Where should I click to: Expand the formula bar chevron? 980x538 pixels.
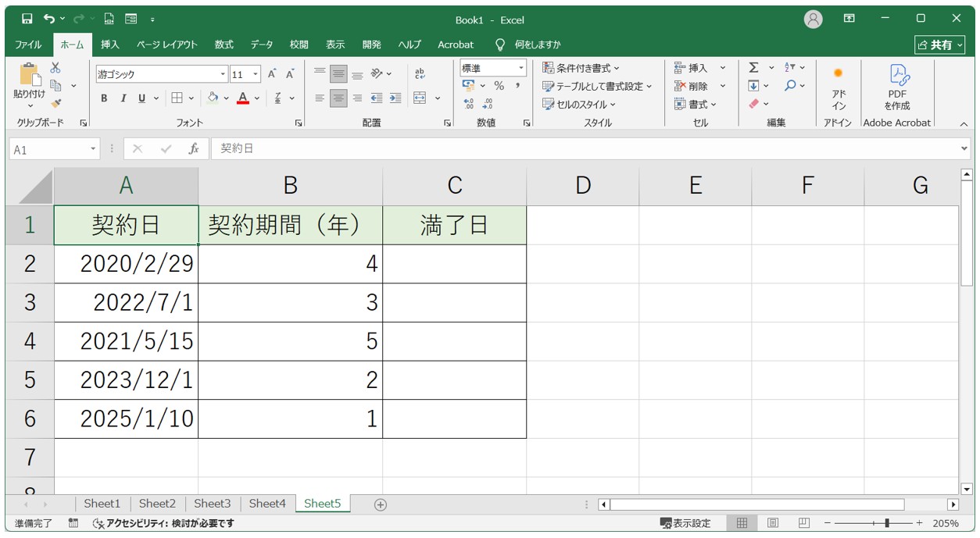click(x=964, y=148)
